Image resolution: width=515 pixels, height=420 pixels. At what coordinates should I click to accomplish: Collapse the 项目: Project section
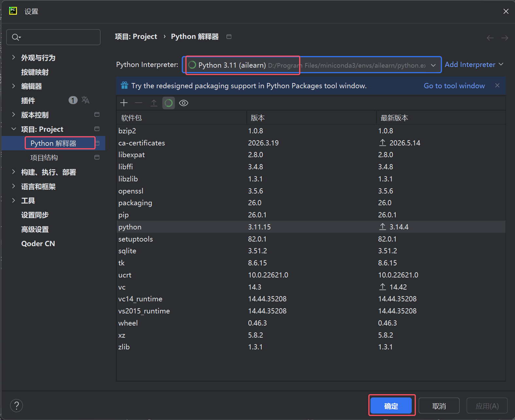(13, 129)
